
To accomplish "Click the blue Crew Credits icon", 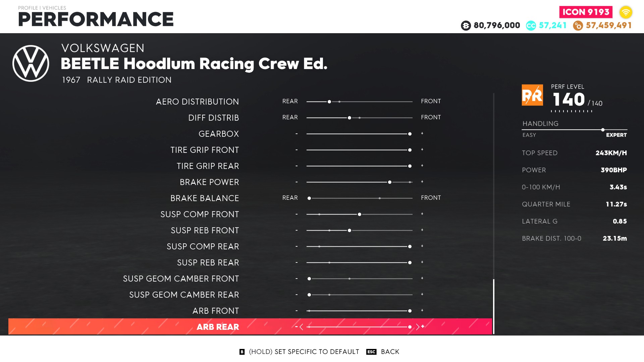I will point(531,25).
